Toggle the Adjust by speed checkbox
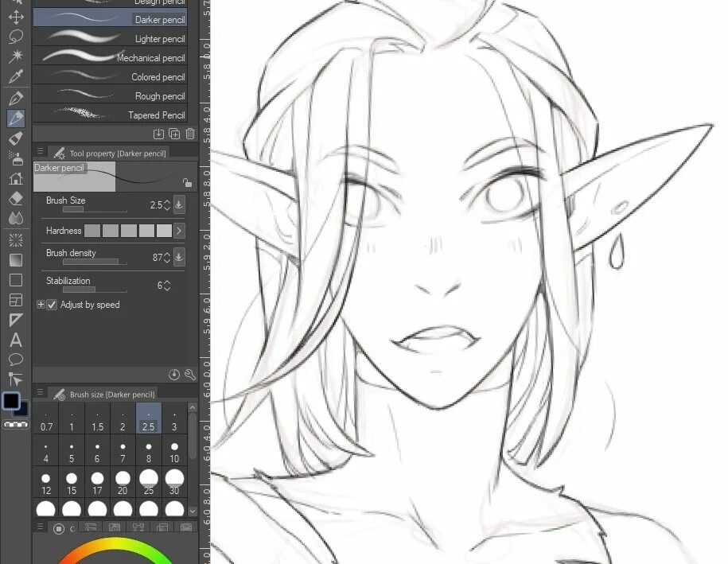The height and width of the screenshot is (564, 728). click(52, 305)
